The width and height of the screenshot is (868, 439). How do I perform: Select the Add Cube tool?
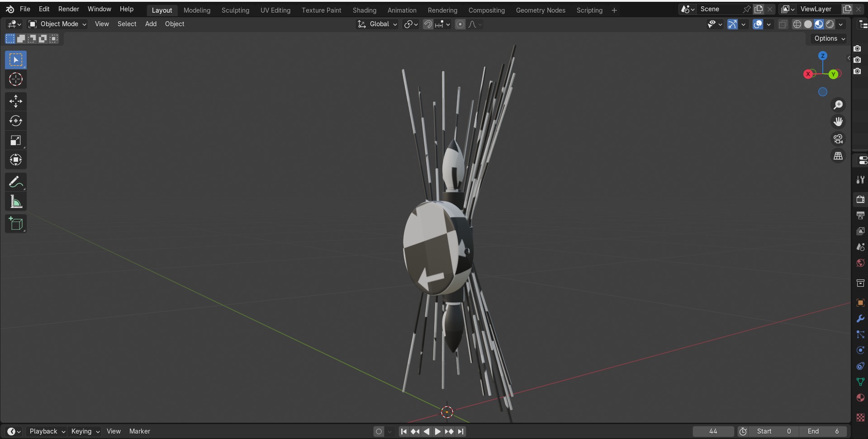pos(16,224)
